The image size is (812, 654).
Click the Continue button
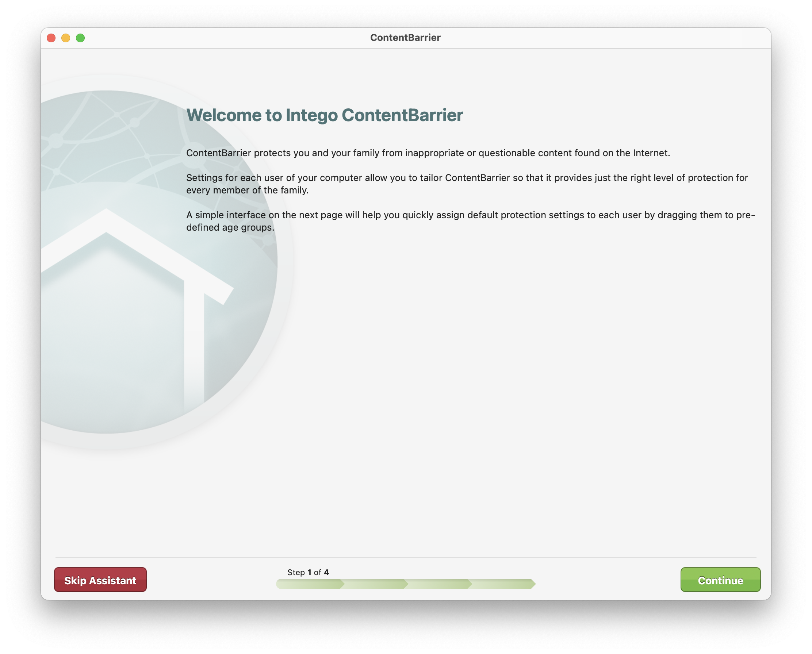pyautogui.click(x=720, y=580)
